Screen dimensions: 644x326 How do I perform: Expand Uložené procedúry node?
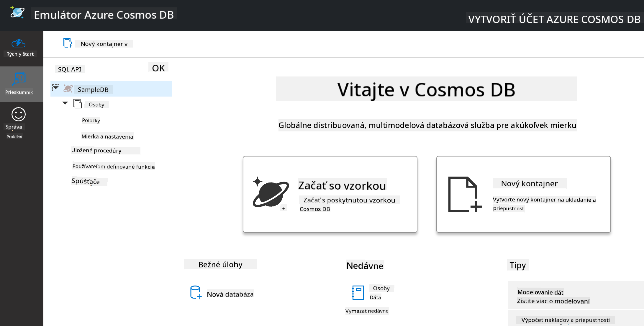(96, 151)
